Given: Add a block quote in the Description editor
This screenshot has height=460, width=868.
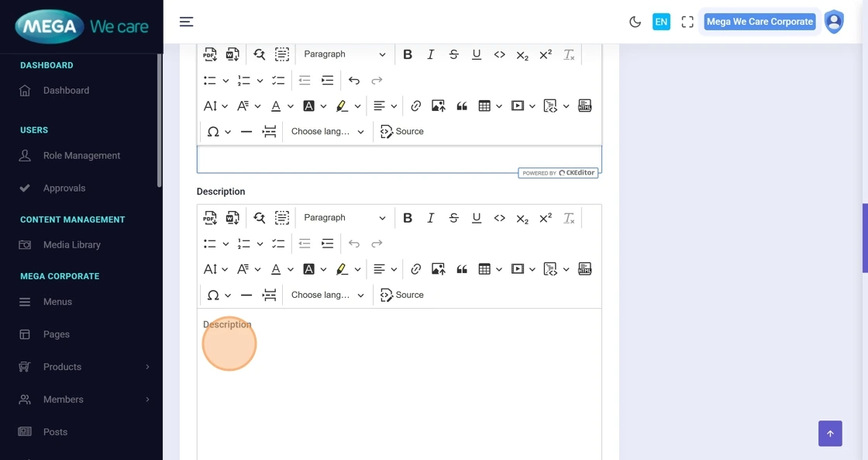Looking at the screenshot, I should (462, 269).
